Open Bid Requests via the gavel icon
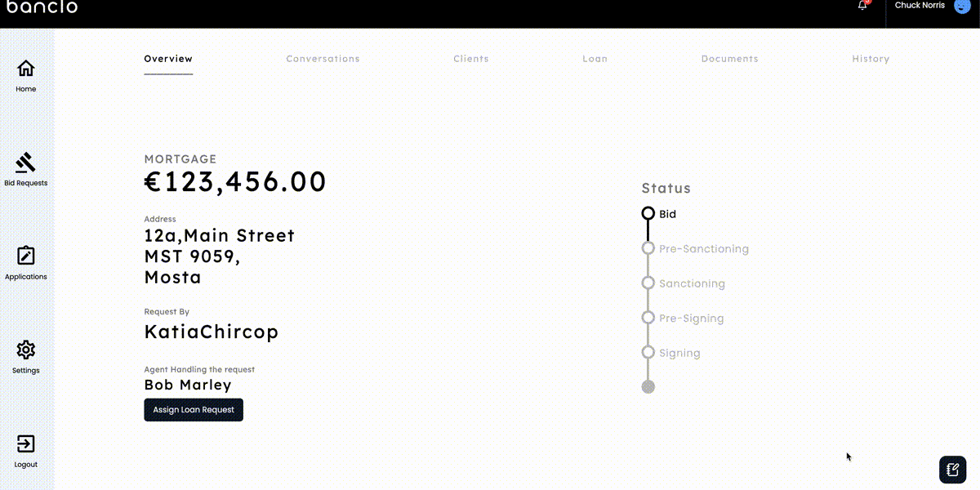This screenshot has height=490, width=980. pyautogui.click(x=26, y=163)
